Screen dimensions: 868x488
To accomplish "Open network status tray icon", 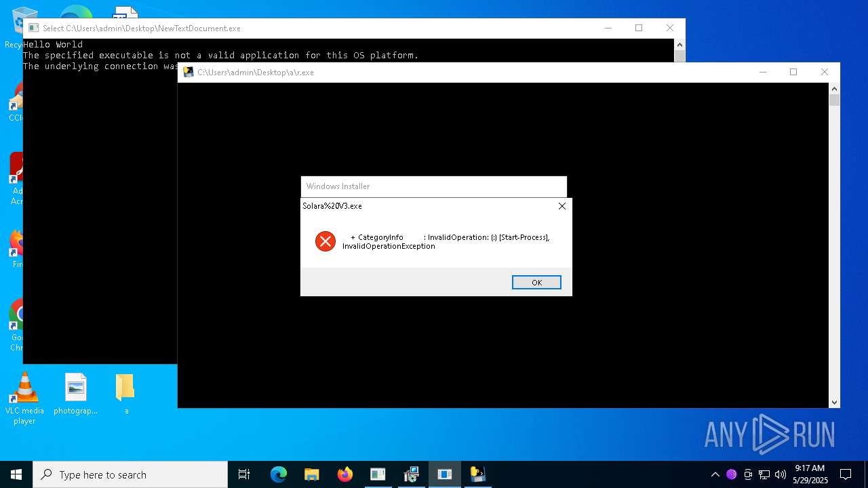I will coord(764,474).
